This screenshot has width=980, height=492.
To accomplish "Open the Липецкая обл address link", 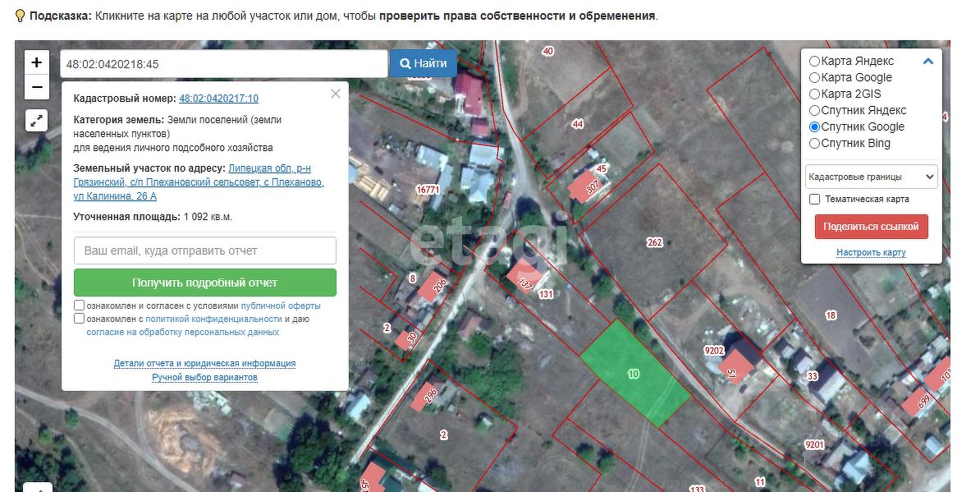I will (x=199, y=182).
